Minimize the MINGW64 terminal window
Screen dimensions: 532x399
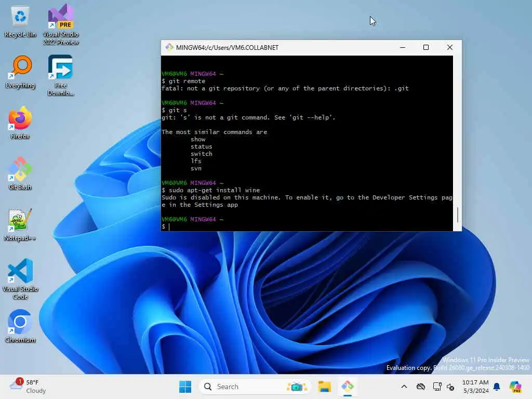403,47
